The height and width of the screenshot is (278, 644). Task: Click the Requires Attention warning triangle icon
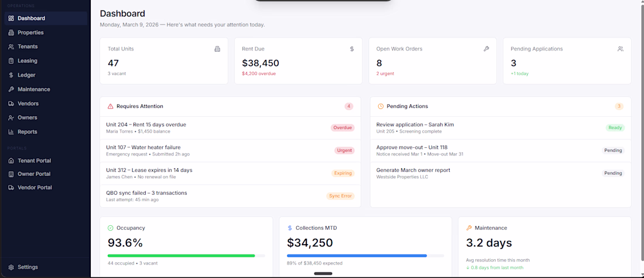[x=110, y=106]
